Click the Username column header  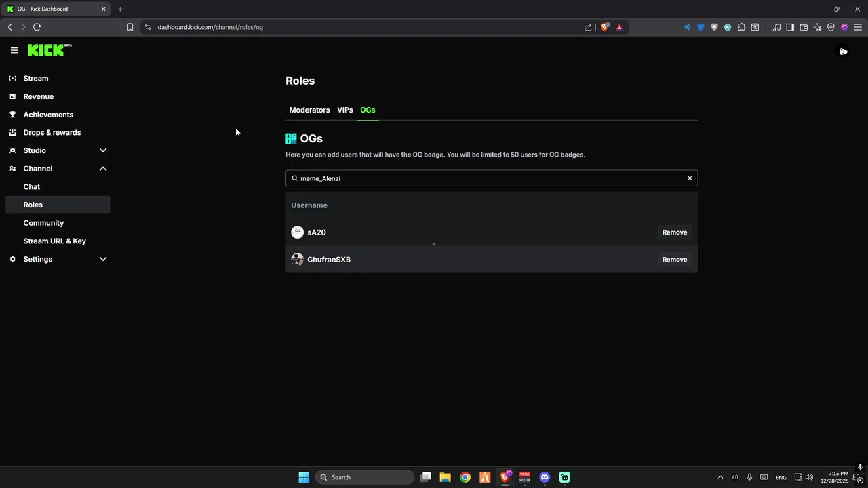coord(309,205)
